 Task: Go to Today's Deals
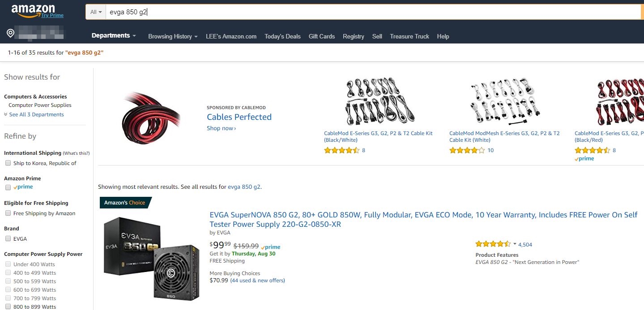[x=282, y=37]
